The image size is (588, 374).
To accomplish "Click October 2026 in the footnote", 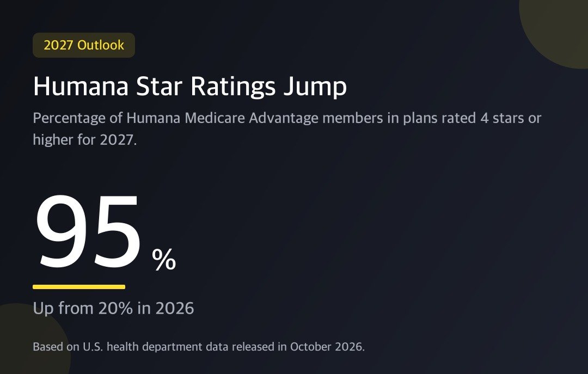I will click(327, 347).
